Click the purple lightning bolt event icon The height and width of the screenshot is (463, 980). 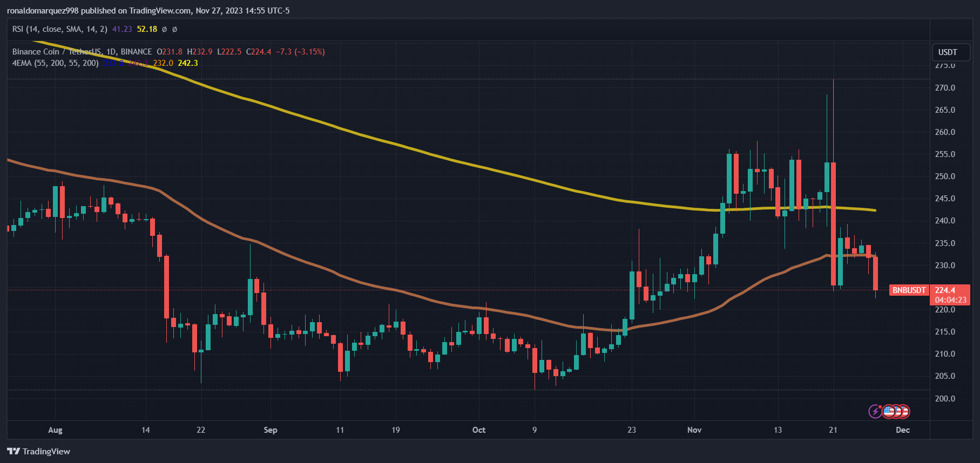point(875,412)
